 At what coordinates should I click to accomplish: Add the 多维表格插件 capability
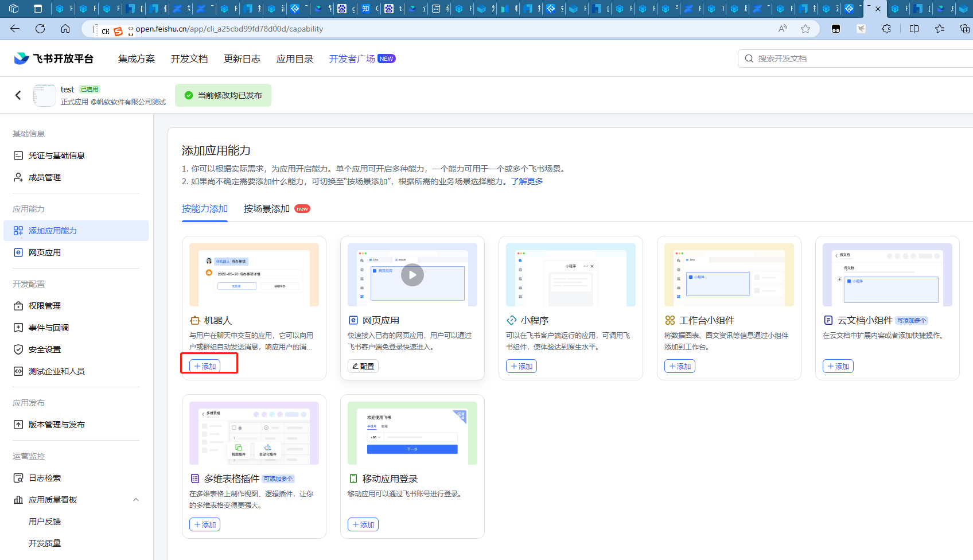[x=205, y=524]
